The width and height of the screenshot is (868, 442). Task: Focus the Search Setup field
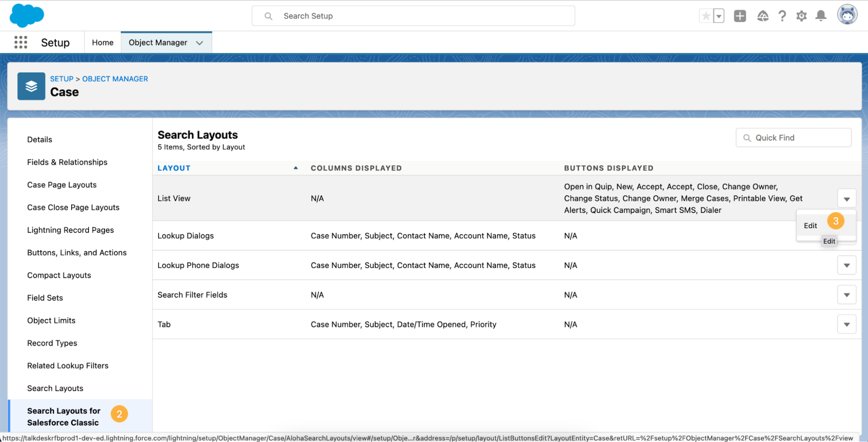(413, 16)
